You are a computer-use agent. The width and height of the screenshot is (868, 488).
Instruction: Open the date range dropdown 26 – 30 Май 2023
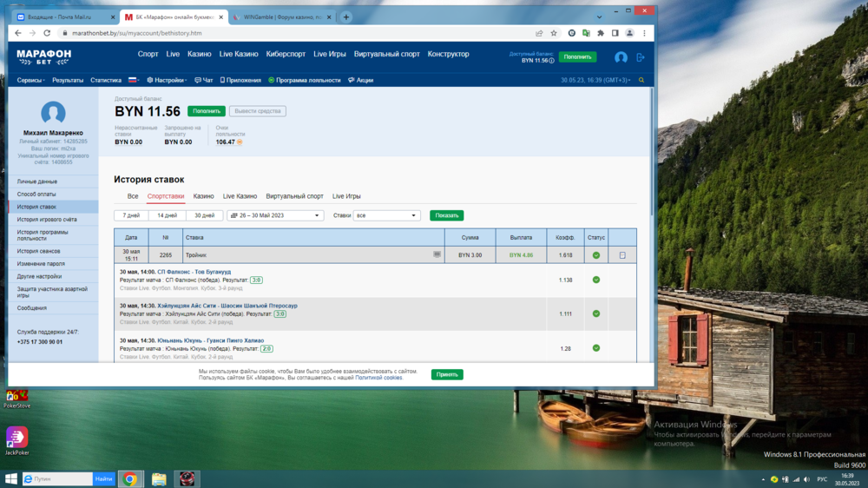[275, 215]
